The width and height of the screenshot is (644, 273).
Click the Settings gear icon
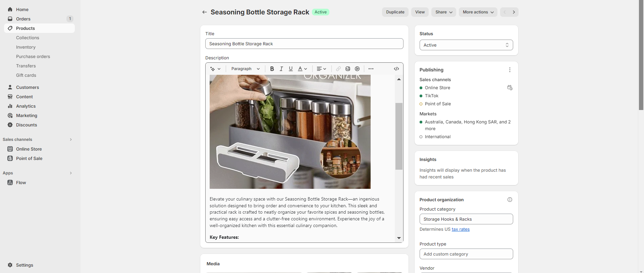pyautogui.click(x=10, y=265)
